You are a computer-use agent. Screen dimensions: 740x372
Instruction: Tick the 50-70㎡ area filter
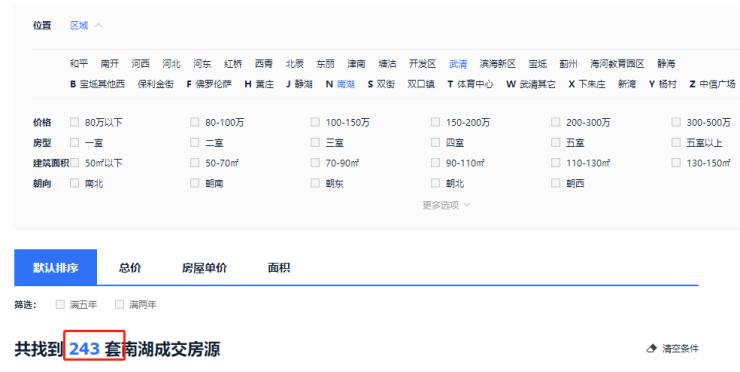point(194,162)
